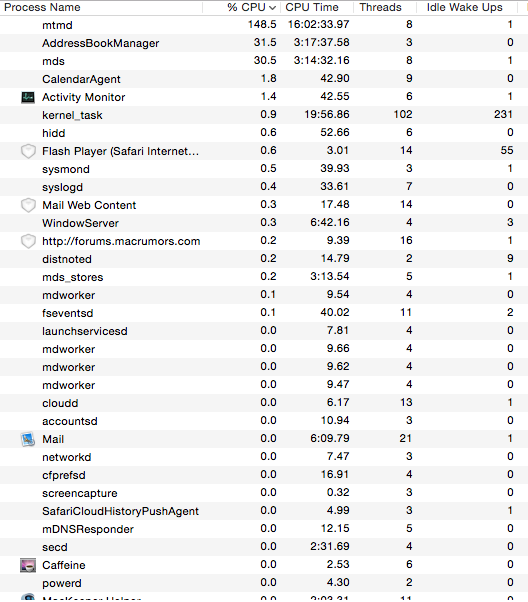Sort by Idle Wake Ups column
Screen dimensions: 528x602
click(x=464, y=7)
